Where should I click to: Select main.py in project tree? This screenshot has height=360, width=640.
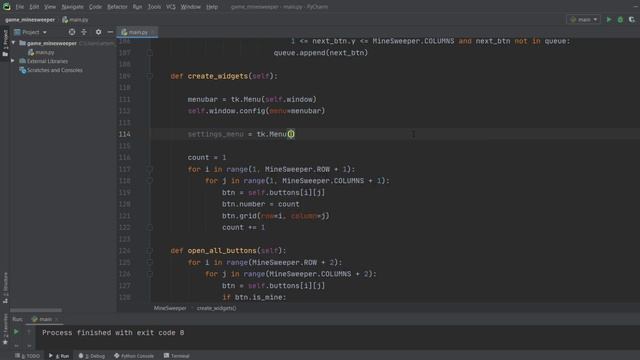click(x=44, y=52)
